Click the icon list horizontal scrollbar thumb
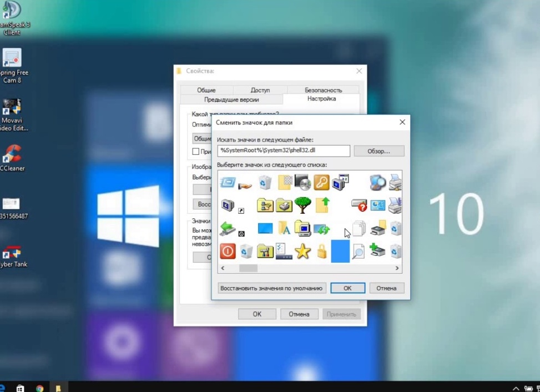Image resolution: width=540 pixels, height=392 pixels. click(x=248, y=268)
